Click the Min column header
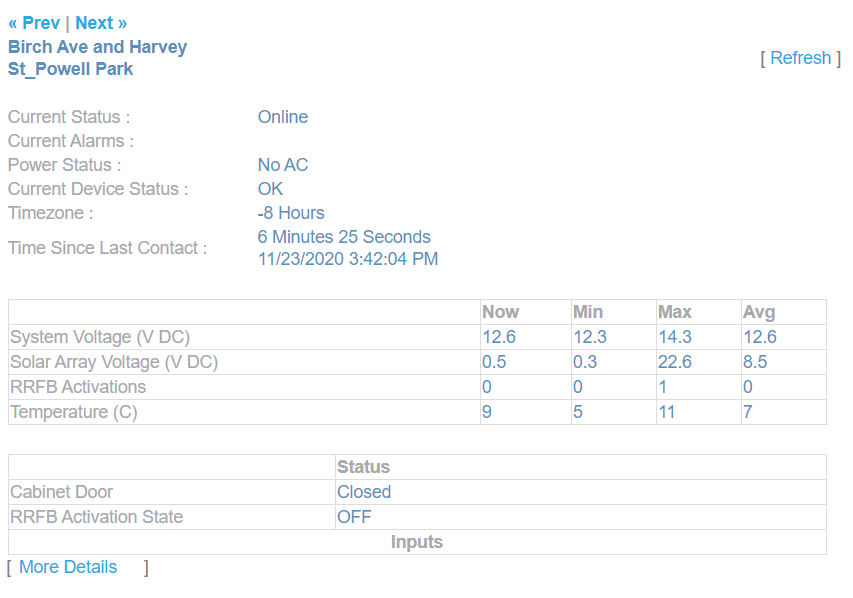Screen dimensions: 853x598 point(588,312)
